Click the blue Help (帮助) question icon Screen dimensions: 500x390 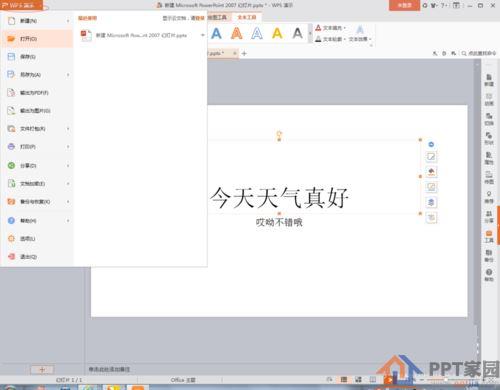coord(11,220)
